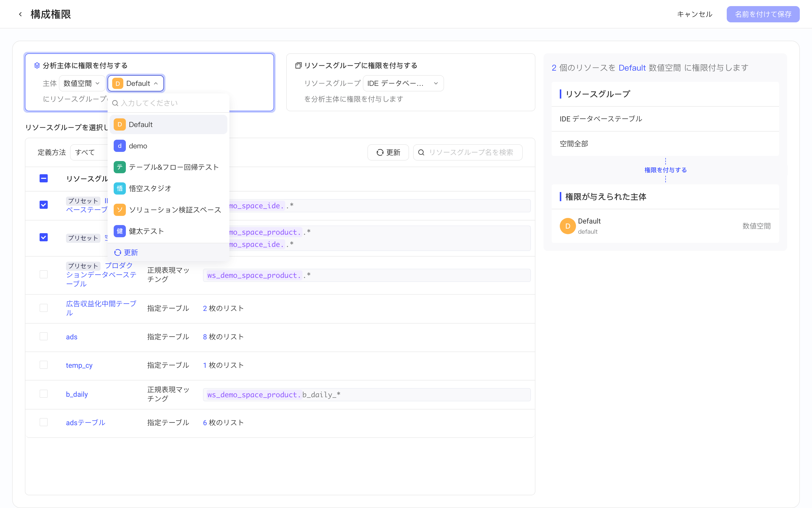
Task: Select 健太テスト workspace option
Action: pos(168,231)
